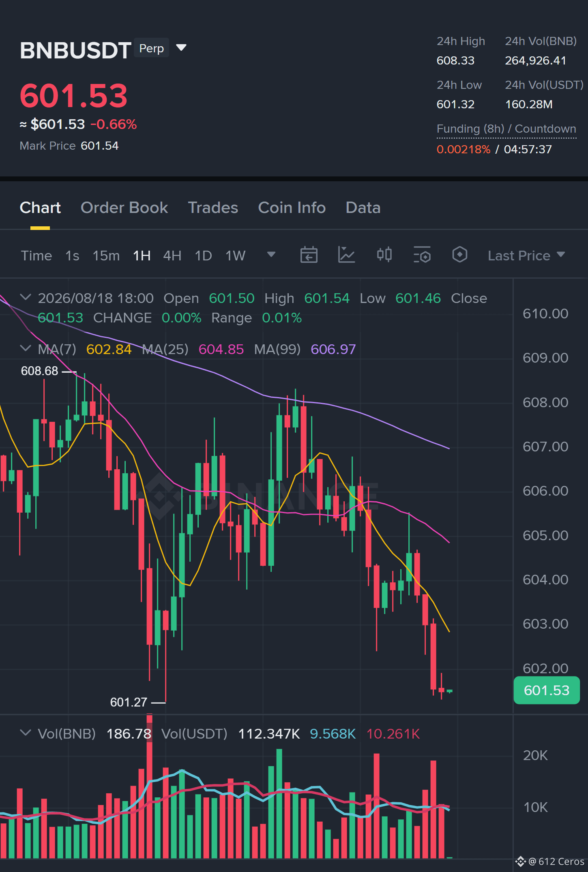588x872 pixels.
Task: Click the 20K volume axis label
Action: (x=535, y=755)
